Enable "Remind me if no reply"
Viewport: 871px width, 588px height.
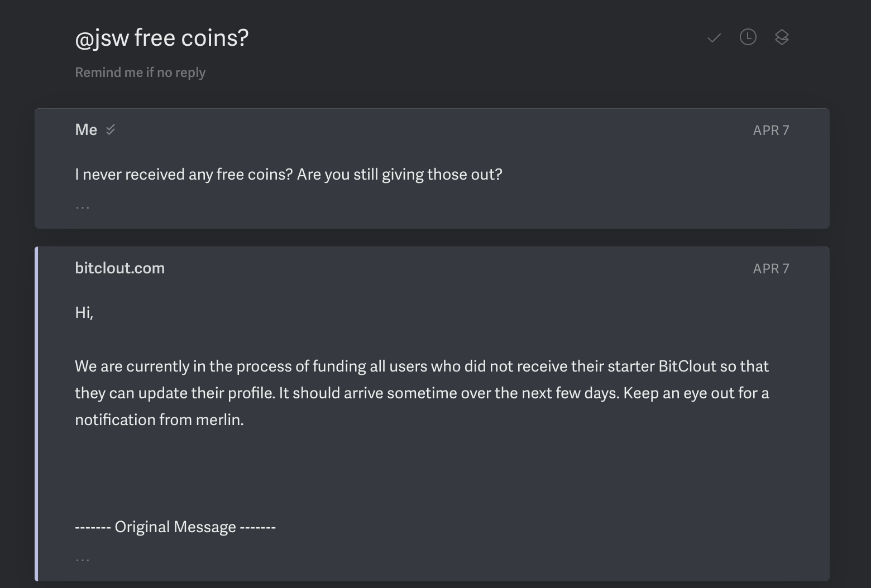point(140,73)
